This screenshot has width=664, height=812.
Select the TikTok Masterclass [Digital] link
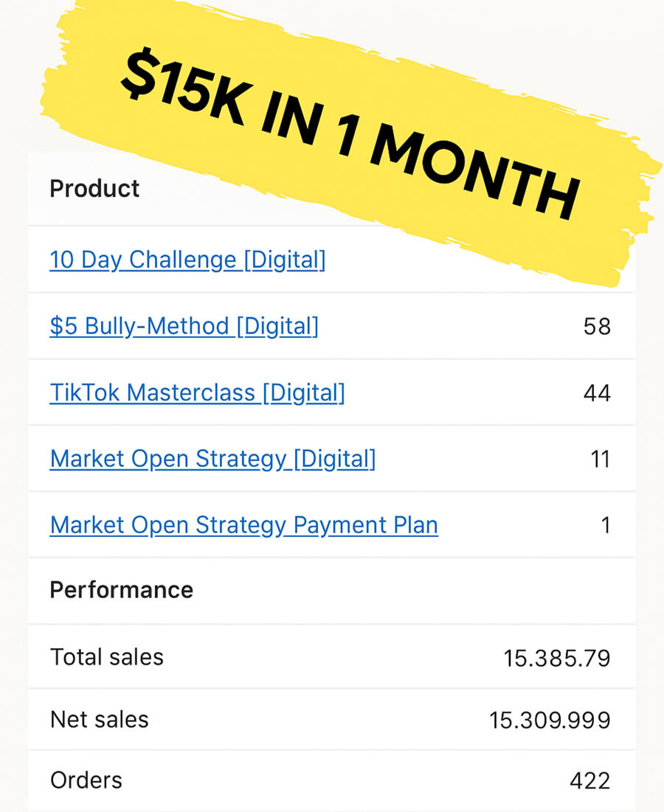point(197,392)
